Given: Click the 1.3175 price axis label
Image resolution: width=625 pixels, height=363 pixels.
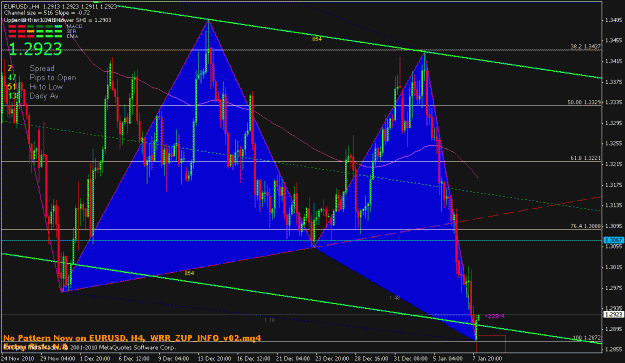Looking at the screenshot, I should [x=614, y=184].
